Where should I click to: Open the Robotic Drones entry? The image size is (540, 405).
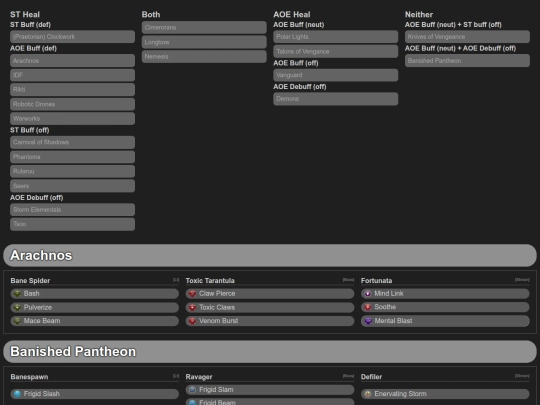[72, 104]
